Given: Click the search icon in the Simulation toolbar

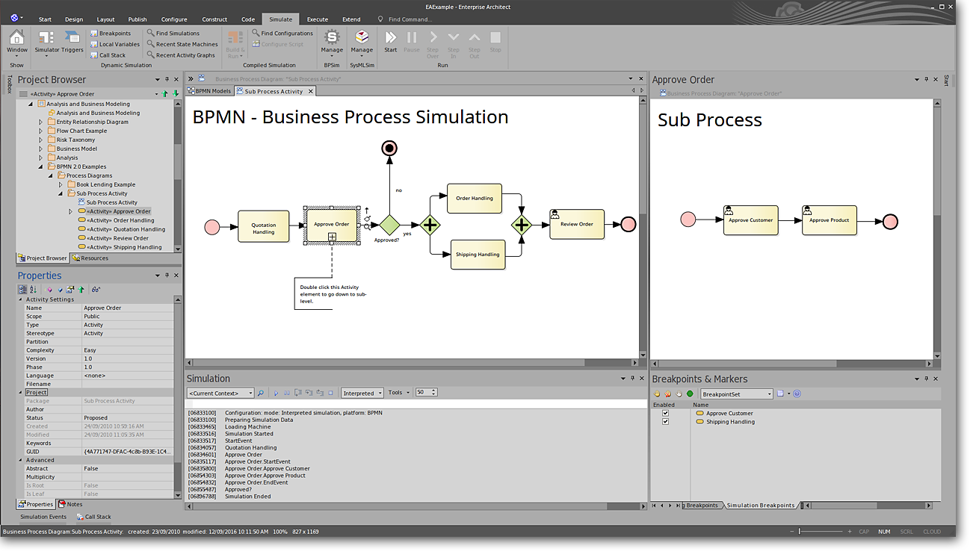Looking at the screenshot, I should click(261, 393).
